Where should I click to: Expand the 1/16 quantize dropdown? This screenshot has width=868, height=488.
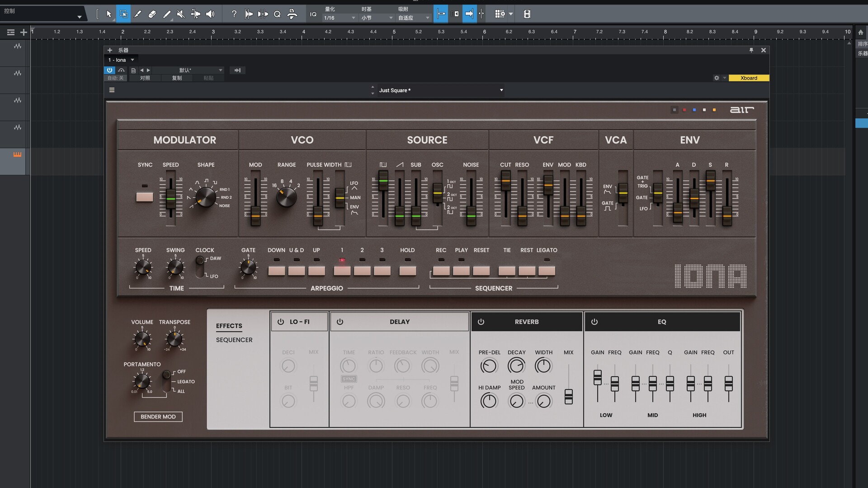[x=353, y=18]
